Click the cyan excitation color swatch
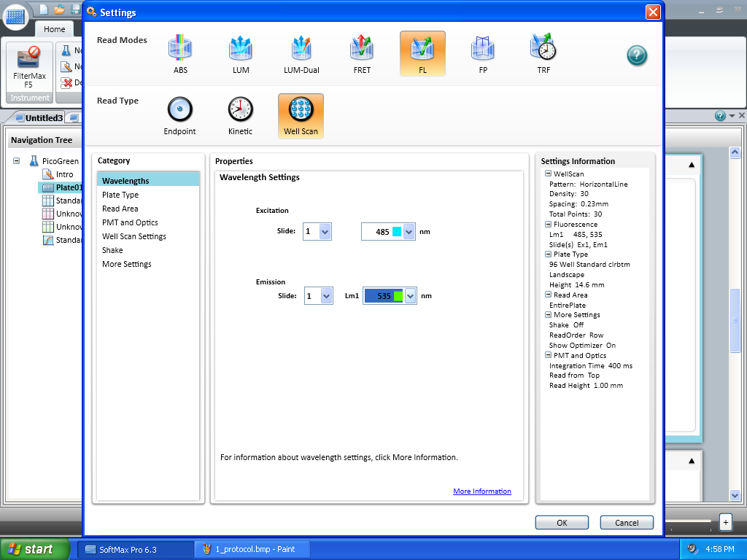Screen dimensions: 747x560 click(397, 232)
